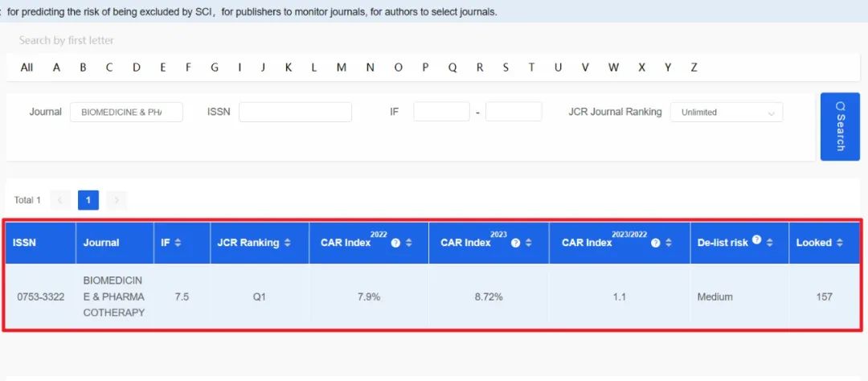Viewport: 868px width, 381px height.
Task: Filter journals by letter Q
Action: [x=452, y=68]
